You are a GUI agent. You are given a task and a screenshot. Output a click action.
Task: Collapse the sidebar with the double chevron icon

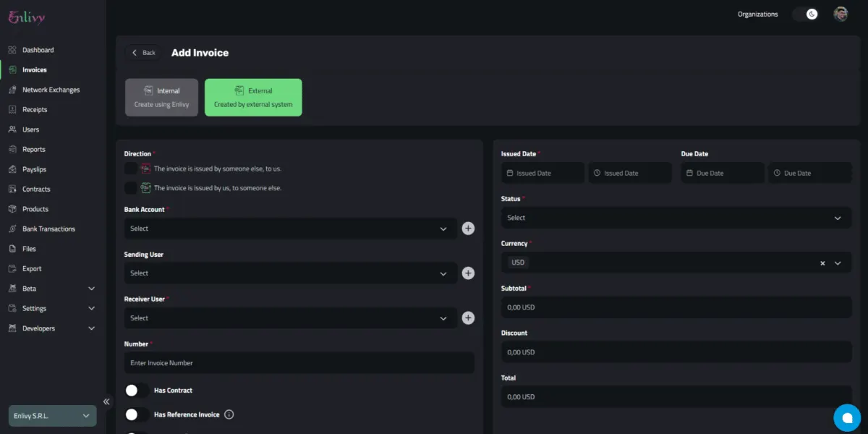[x=106, y=401]
